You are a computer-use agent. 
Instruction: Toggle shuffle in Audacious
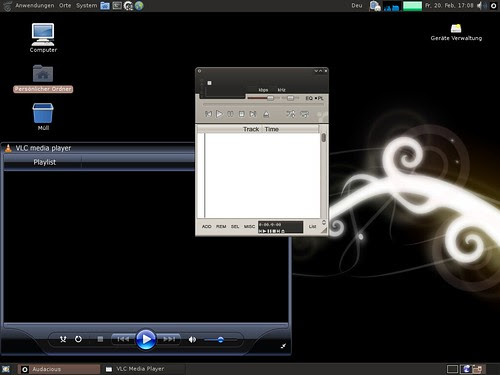pos(291,114)
